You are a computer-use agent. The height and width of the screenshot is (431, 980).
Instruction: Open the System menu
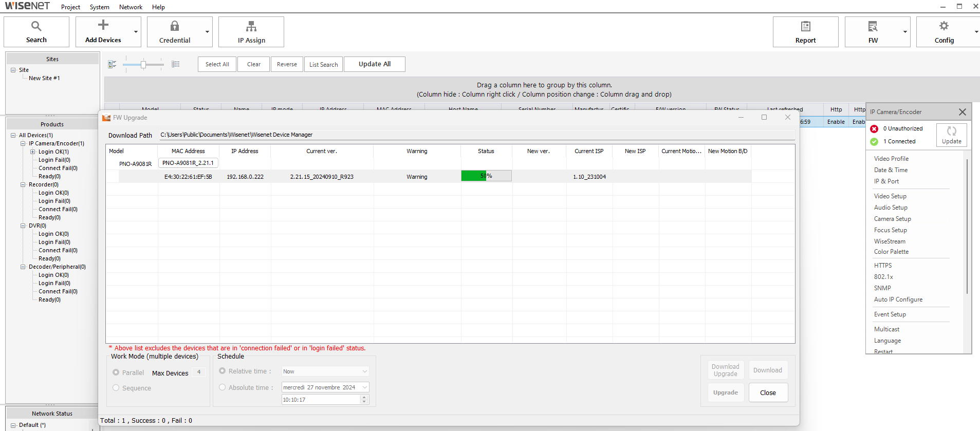coord(99,7)
